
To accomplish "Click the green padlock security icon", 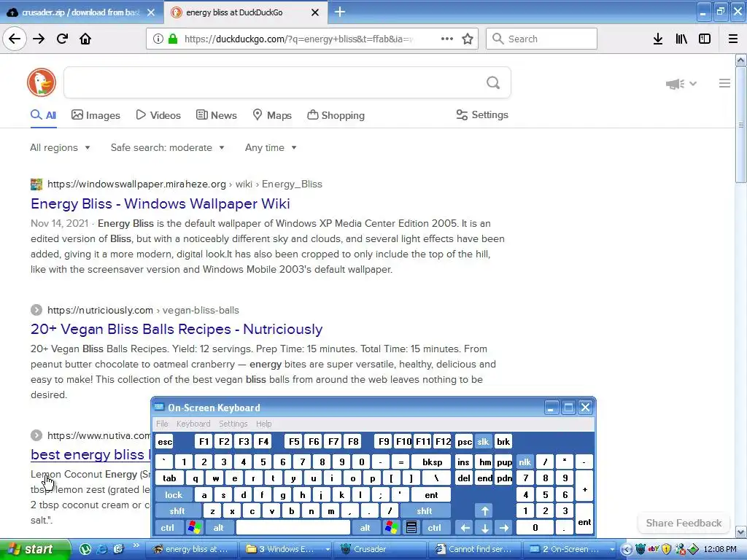I will [x=173, y=39].
